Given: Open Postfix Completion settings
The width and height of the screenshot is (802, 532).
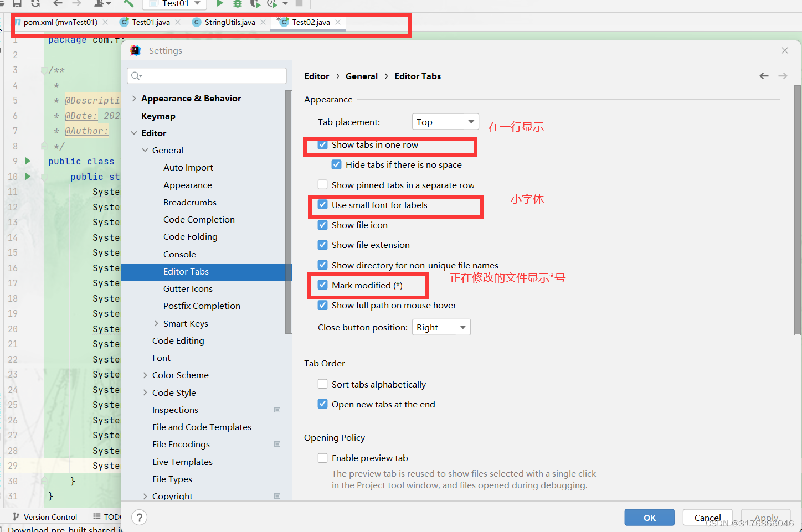Looking at the screenshot, I should point(202,306).
